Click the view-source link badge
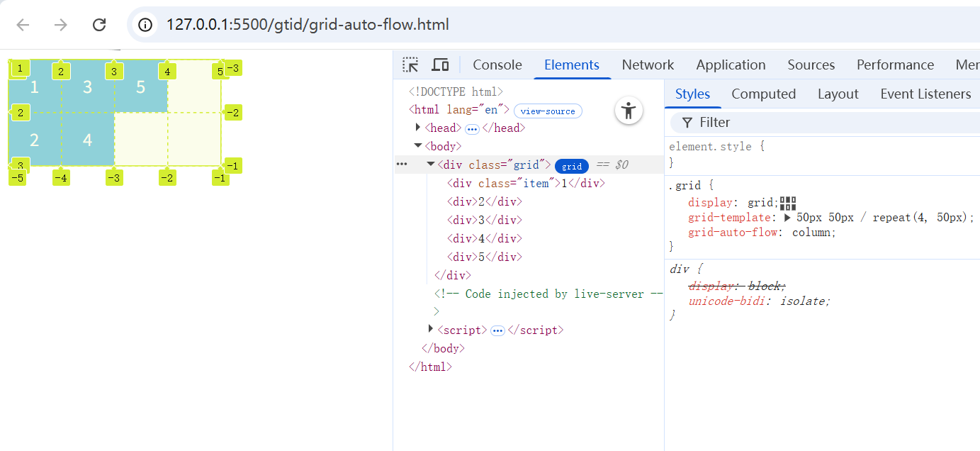 point(548,111)
